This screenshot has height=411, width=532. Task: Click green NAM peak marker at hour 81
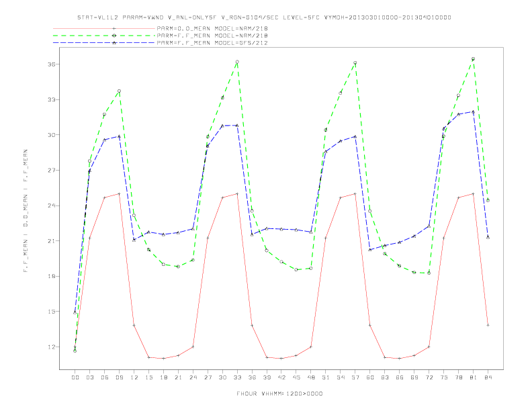(474, 59)
